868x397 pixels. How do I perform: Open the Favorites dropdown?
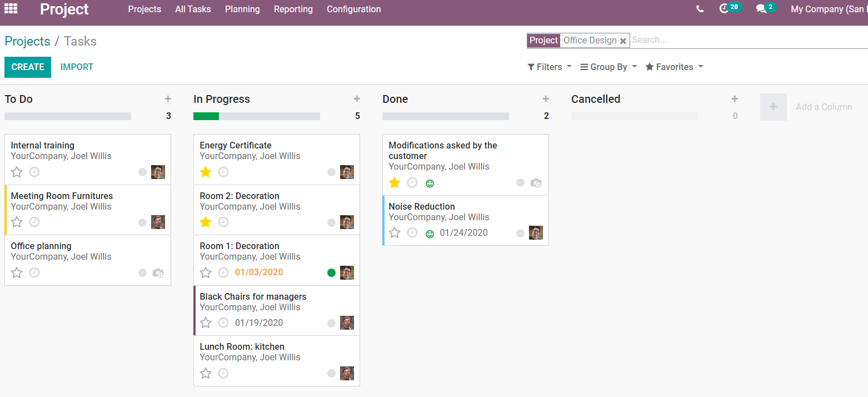click(674, 67)
